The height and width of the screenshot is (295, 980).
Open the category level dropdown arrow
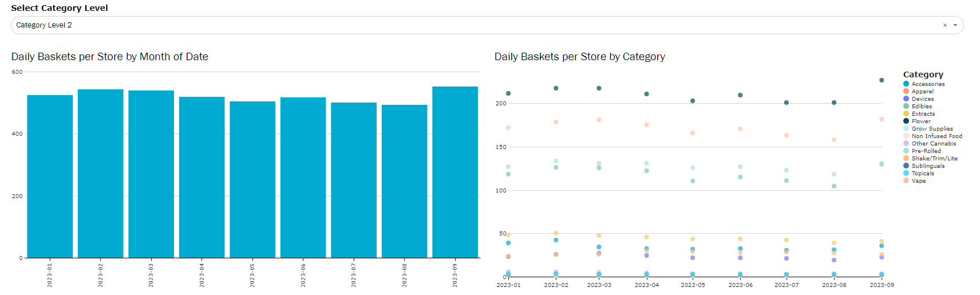(955, 25)
